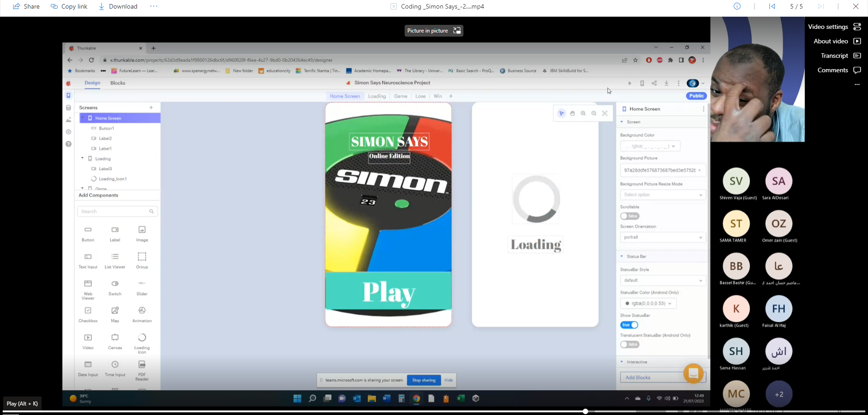Screen dimensions: 868x415
Task: Pick the Loading Icon component
Action: 142,343
